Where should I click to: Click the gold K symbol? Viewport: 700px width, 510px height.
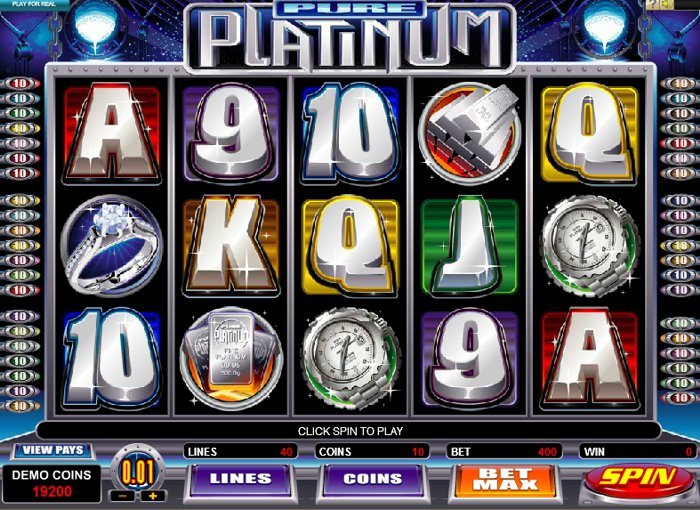(231, 246)
